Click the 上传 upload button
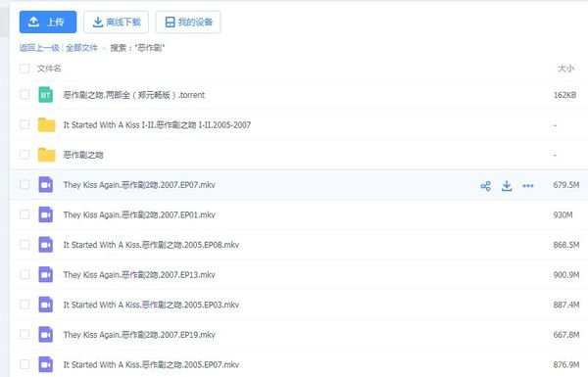This screenshot has width=588, height=377. 48,23
